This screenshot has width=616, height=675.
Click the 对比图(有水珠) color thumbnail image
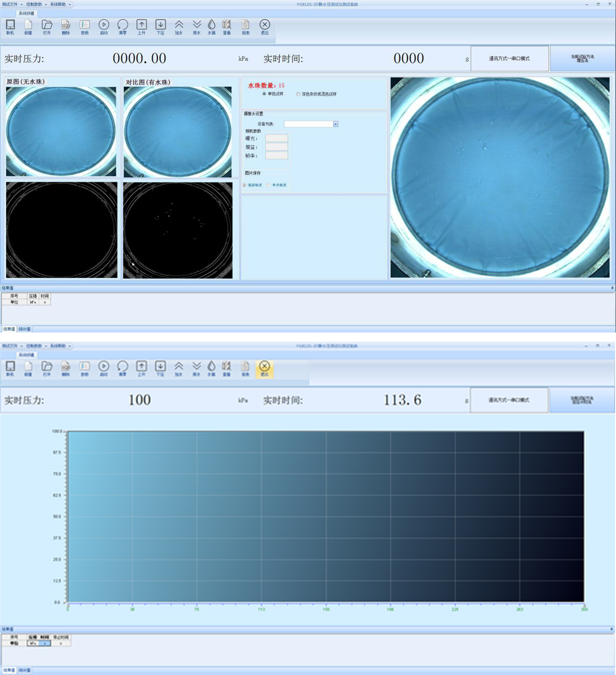point(178,131)
